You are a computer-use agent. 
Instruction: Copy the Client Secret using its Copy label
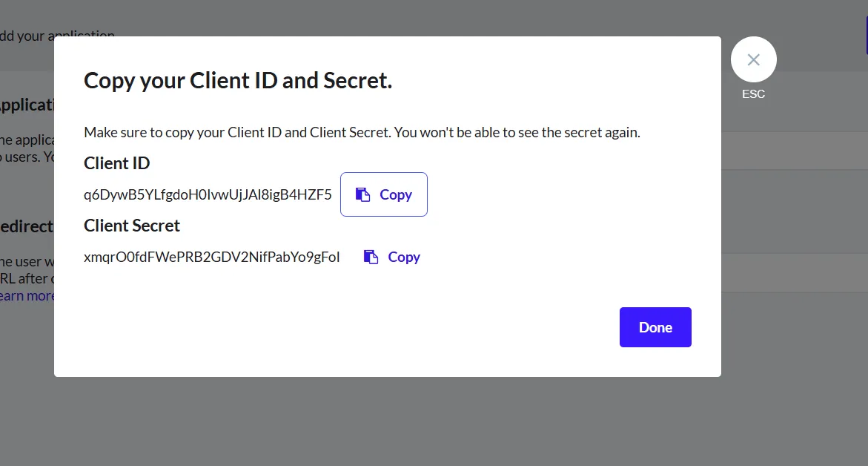coord(404,257)
